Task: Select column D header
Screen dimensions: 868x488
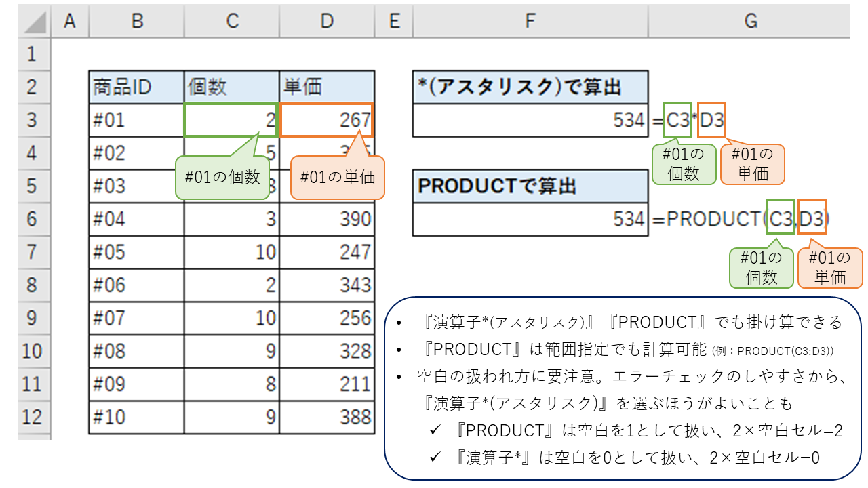Action: [x=327, y=21]
